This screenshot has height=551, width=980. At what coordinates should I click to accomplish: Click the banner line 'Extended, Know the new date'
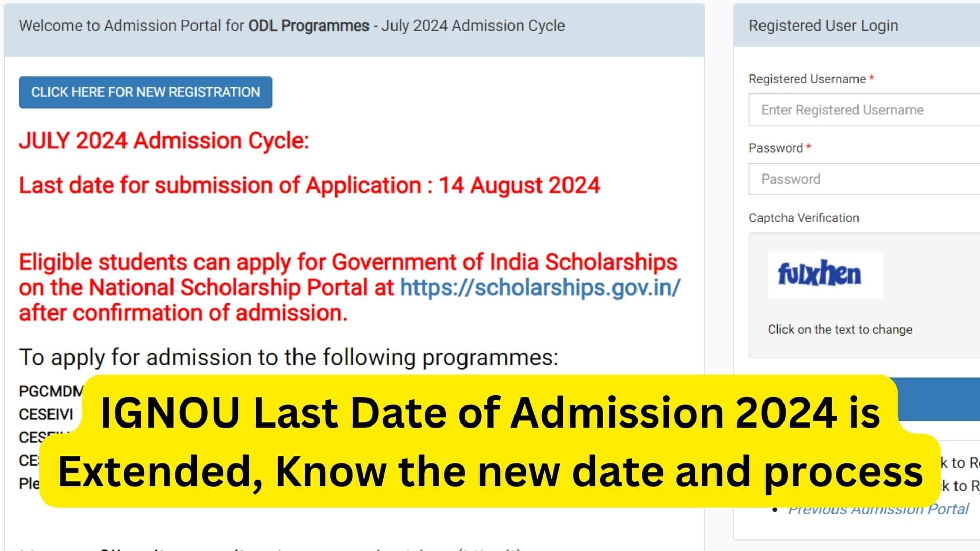(490, 471)
